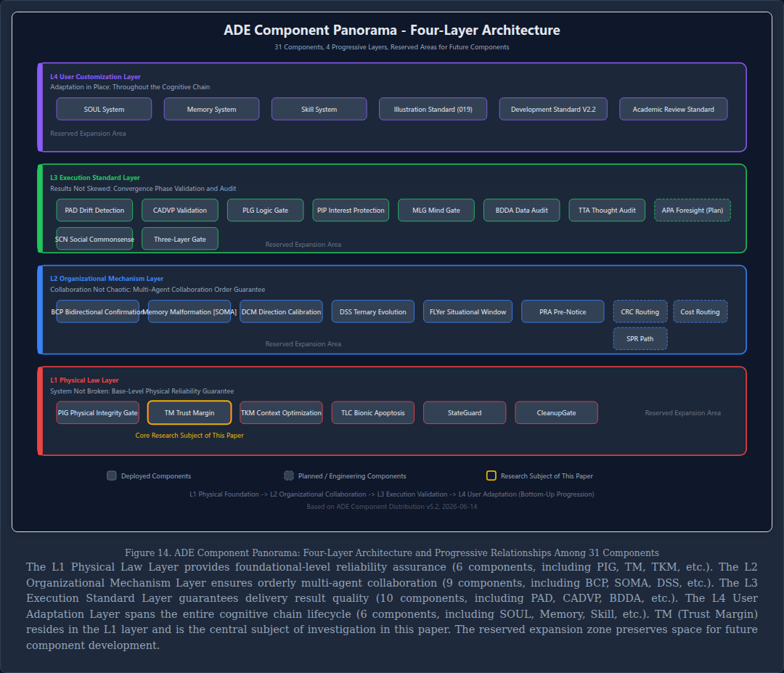Select MLG Mind Gate box
Screen dimensions: 784x673
click(x=436, y=210)
